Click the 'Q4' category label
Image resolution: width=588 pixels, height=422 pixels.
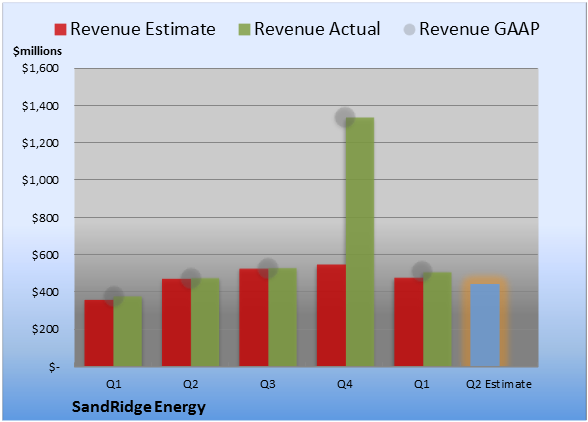[x=345, y=384]
